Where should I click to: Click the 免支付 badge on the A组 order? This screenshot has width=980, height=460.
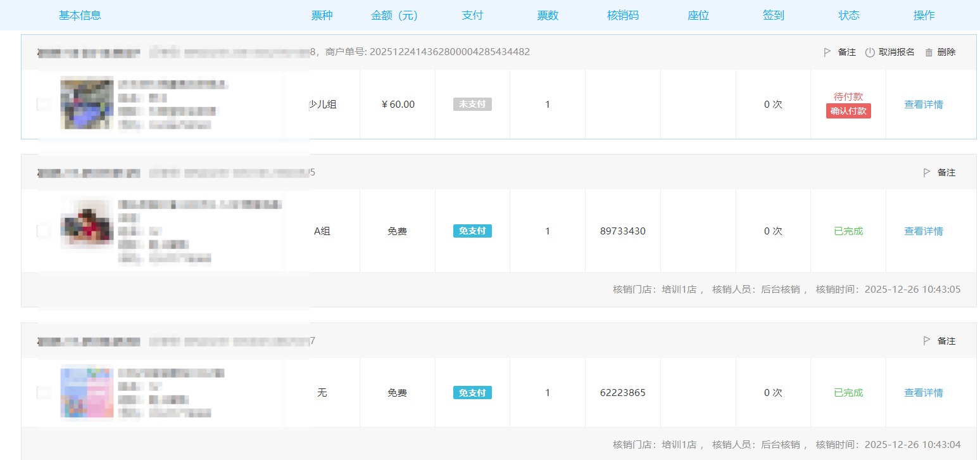tap(472, 231)
